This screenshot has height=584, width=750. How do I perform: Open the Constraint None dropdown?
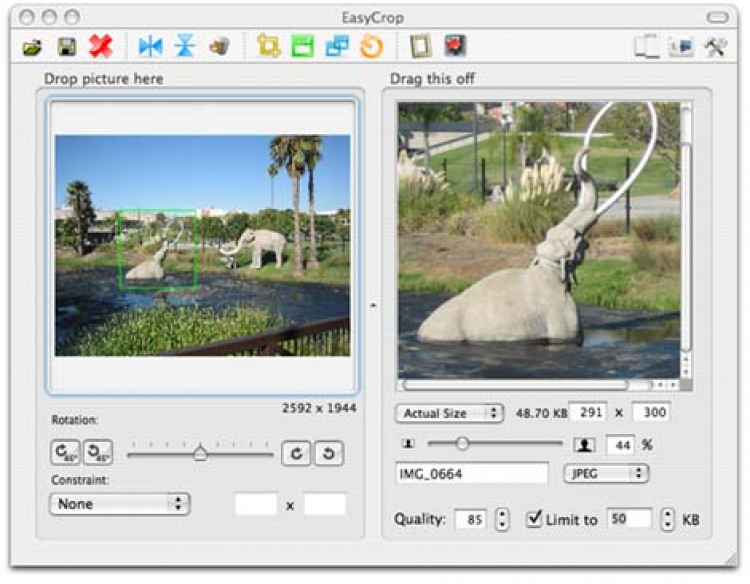tap(120, 504)
